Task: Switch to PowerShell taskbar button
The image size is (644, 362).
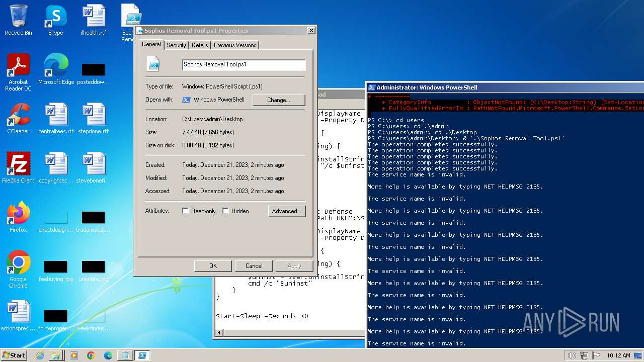Action: click(x=142, y=355)
